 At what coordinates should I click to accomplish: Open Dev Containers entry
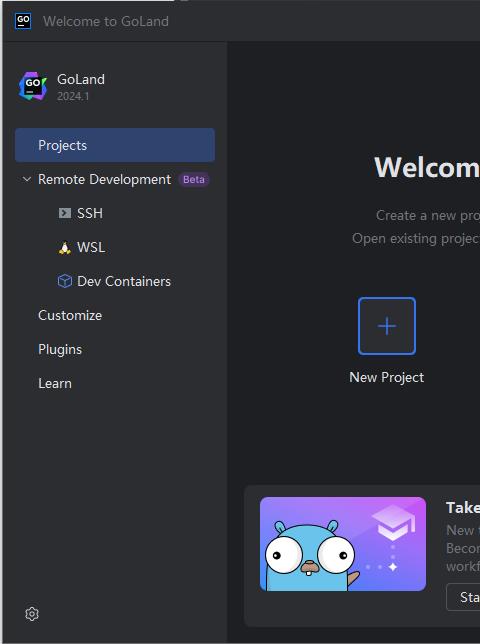[x=124, y=281]
